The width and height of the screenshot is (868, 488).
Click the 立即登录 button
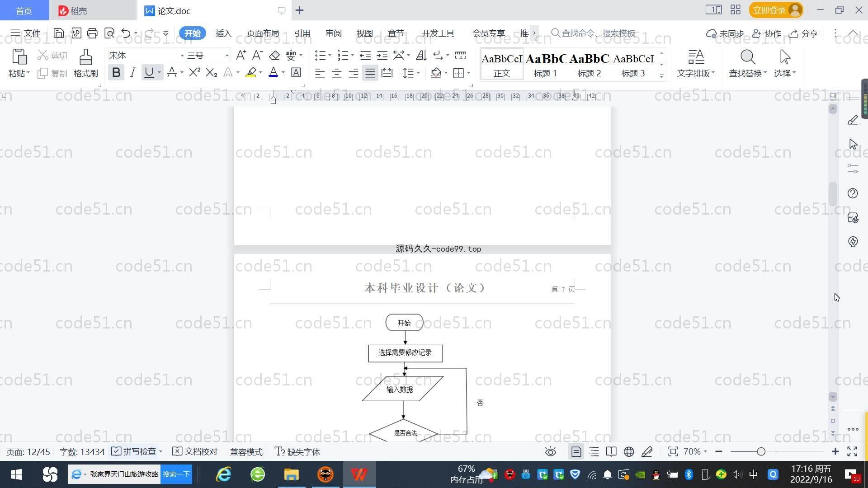(x=776, y=10)
